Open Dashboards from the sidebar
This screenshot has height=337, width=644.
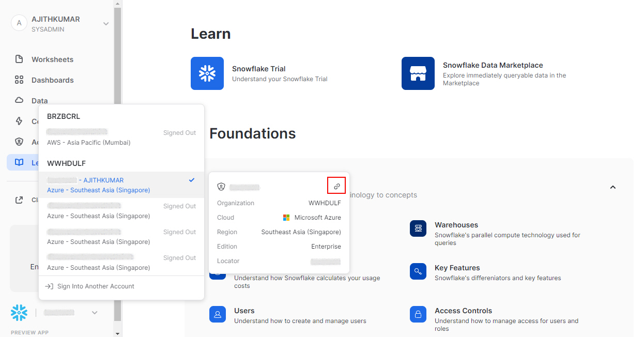[x=52, y=80]
